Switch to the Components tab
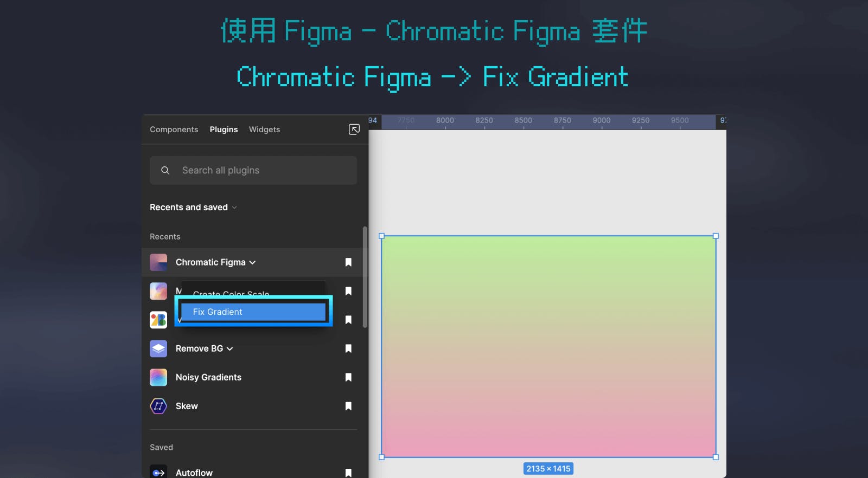Screen dimensions: 868x478 tap(174, 130)
